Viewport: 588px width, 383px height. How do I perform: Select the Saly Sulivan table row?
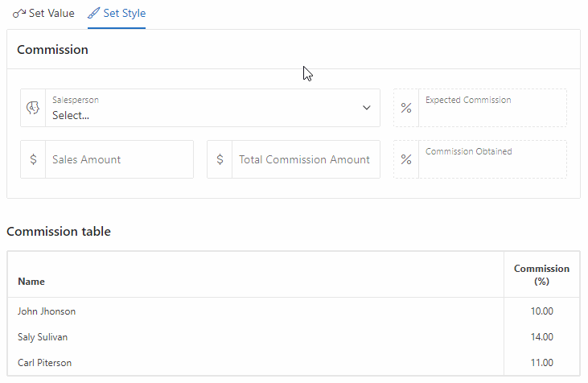[294, 337]
